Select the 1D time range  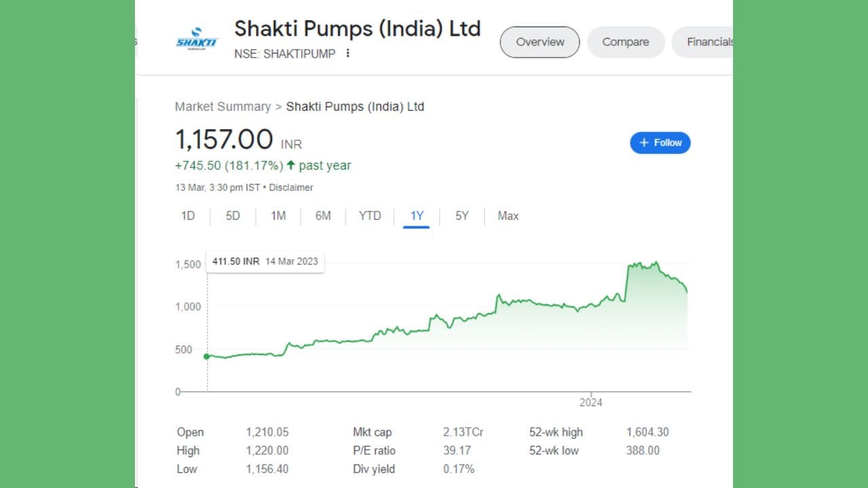point(188,216)
